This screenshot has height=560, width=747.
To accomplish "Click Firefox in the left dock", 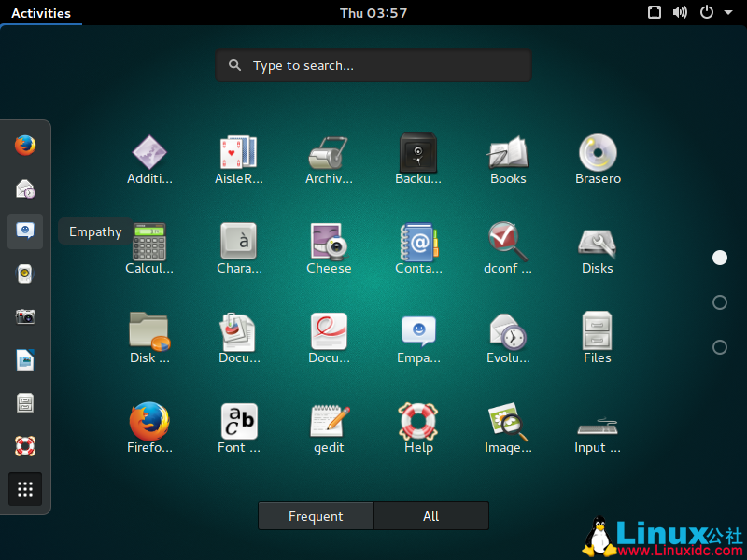I will coord(25,146).
